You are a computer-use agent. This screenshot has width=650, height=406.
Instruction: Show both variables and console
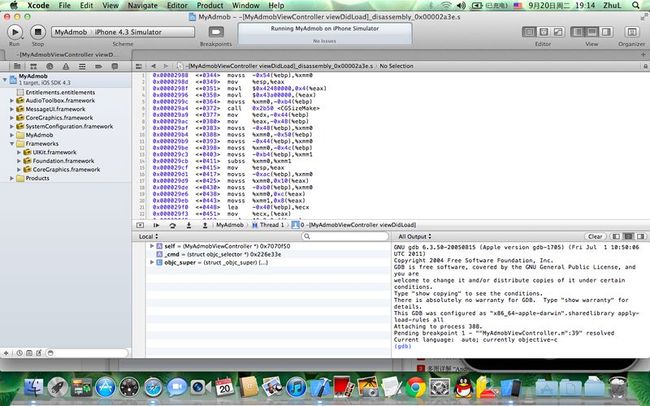pyautogui.click(x=628, y=236)
